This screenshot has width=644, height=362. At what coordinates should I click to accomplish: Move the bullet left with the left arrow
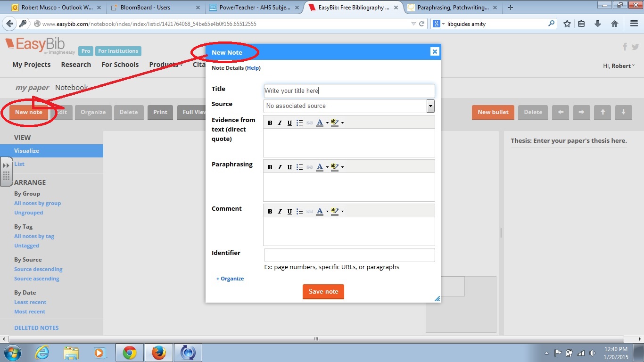pos(561,112)
